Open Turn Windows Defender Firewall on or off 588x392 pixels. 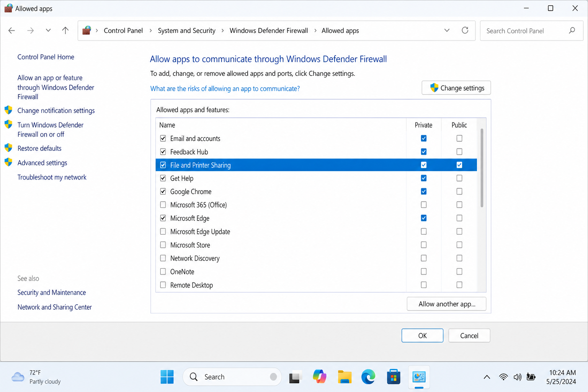point(51,130)
